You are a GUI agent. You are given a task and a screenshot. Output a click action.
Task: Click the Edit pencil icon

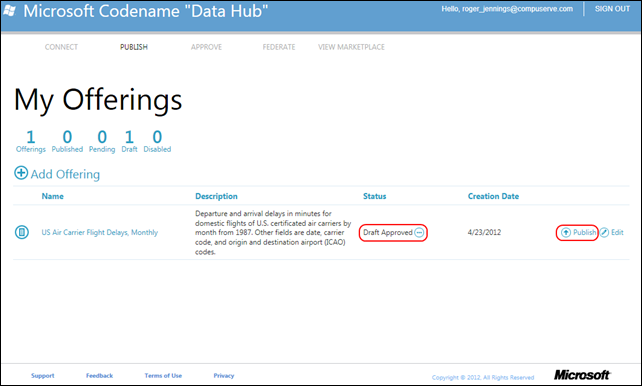604,233
